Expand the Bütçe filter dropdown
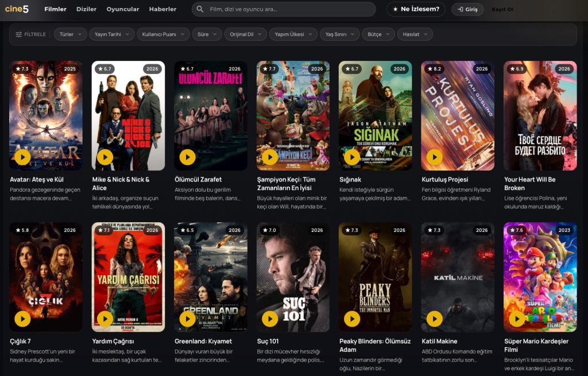Viewport: 588px width, 376px height. tap(378, 34)
